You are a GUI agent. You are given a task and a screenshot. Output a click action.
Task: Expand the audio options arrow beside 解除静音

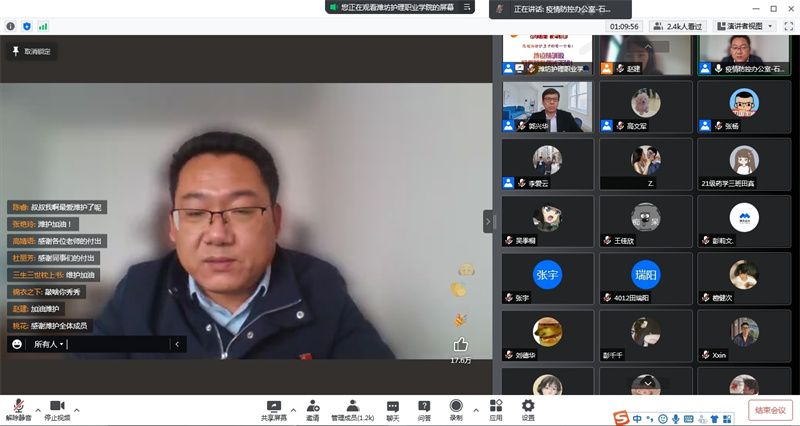click(38, 410)
